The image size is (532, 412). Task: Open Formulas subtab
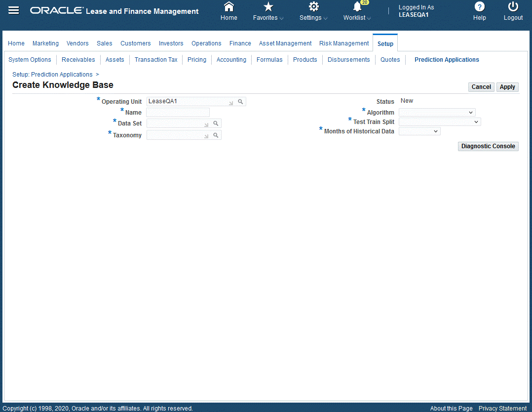[269, 60]
